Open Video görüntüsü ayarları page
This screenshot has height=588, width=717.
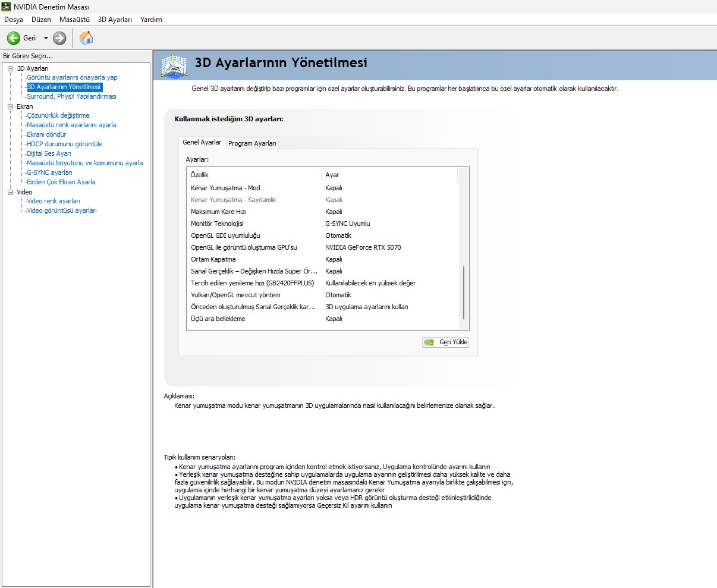(x=62, y=210)
